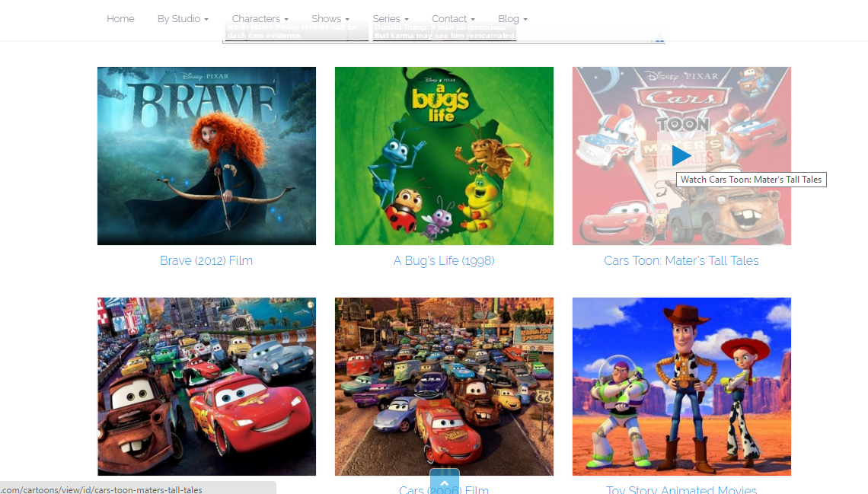Expand the Characters dropdown menu
The image size is (868, 494).
(260, 18)
